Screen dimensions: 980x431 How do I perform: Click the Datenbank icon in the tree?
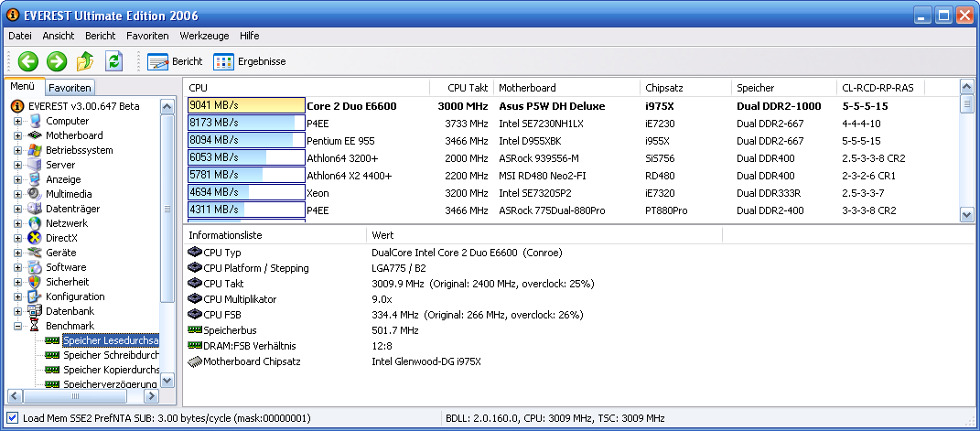pyautogui.click(x=35, y=311)
